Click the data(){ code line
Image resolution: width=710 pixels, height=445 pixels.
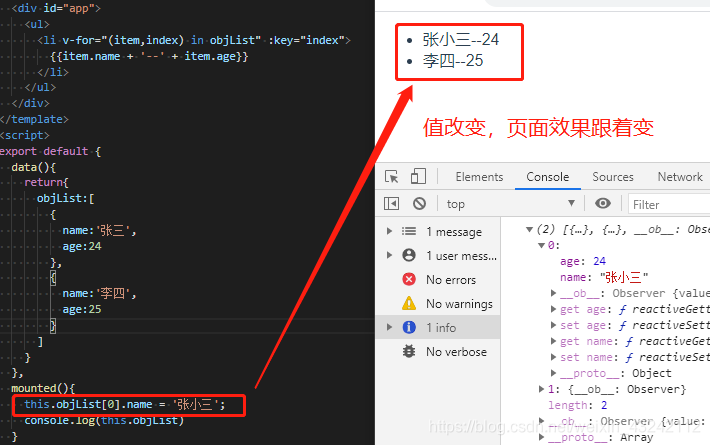click(34, 167)
